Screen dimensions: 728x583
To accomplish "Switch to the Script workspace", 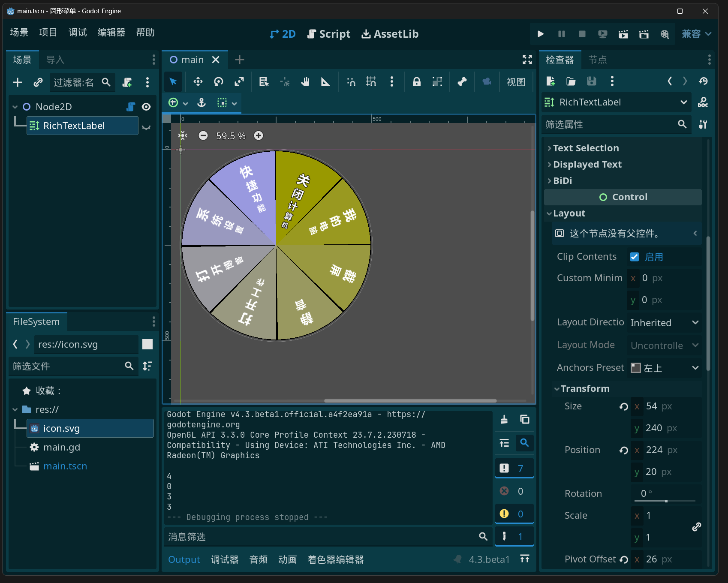I will point(329,34).
